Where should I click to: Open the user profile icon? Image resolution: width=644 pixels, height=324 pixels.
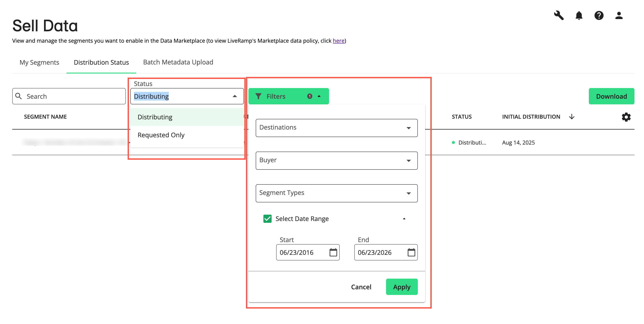coord(619,15)
